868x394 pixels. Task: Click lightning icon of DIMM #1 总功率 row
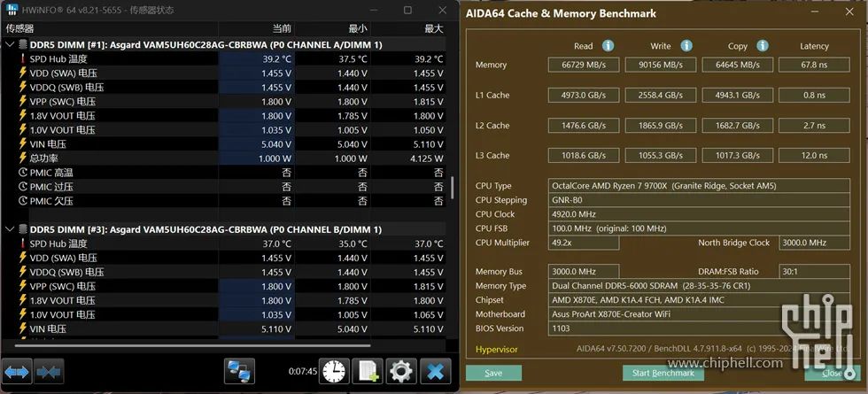23,158
